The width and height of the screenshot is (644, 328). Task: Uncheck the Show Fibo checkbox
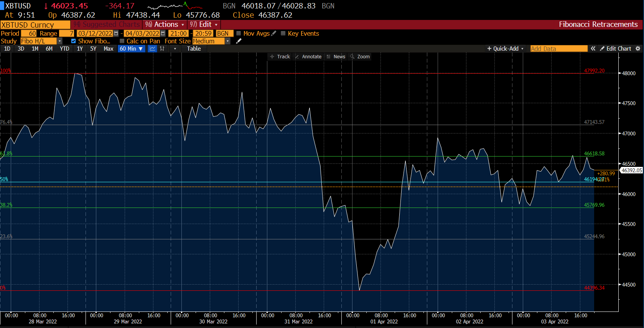(73, 41)
